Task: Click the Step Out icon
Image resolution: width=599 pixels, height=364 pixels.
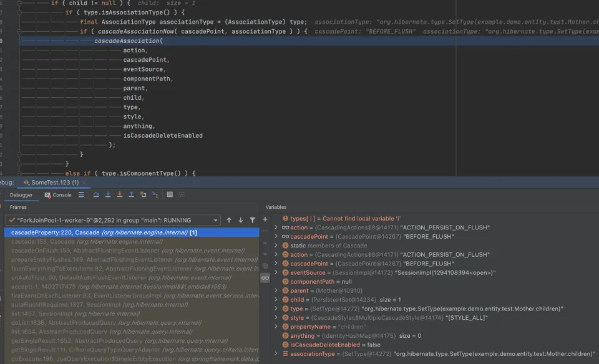Action: (x=131, y=194)
